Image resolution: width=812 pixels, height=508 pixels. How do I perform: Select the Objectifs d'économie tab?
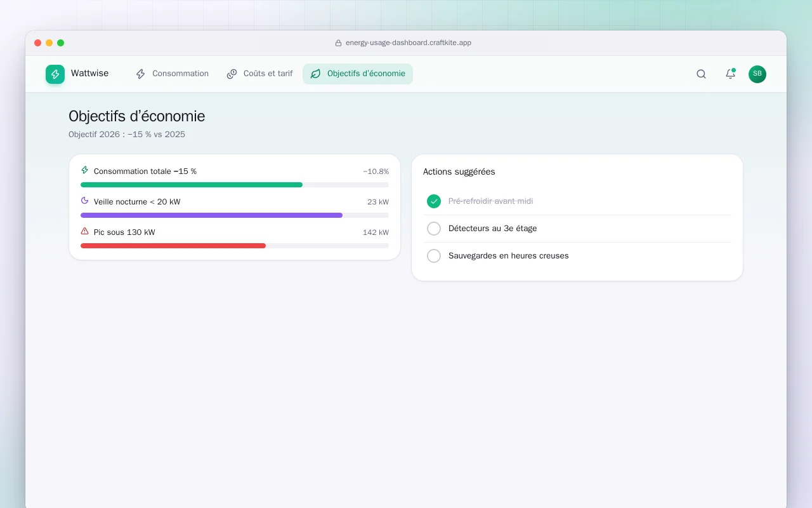pos(358,74)
